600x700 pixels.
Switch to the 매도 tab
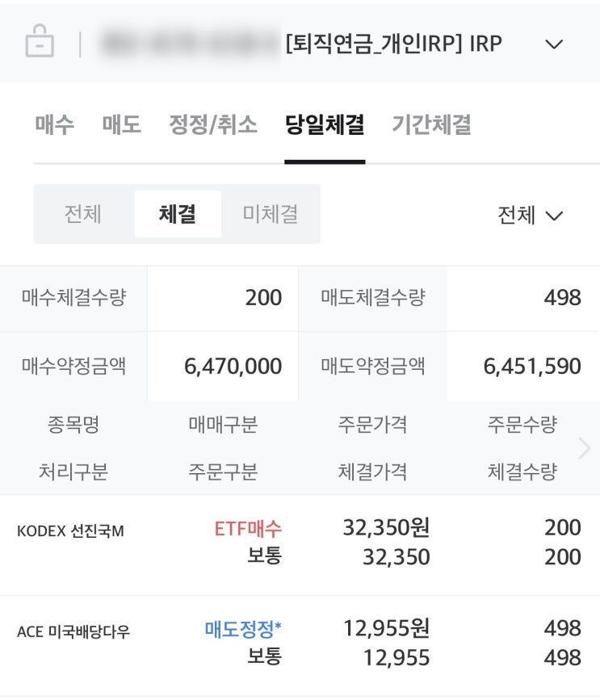coord(121,124)
